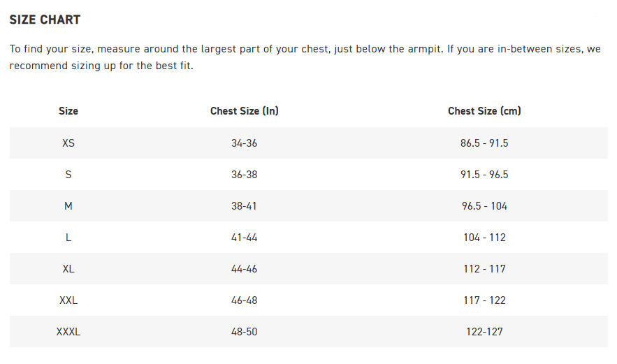This screenshot has height=364, width=617.
Task: Click the 44-46 inch chest value
Action: (x=245, y=269)
